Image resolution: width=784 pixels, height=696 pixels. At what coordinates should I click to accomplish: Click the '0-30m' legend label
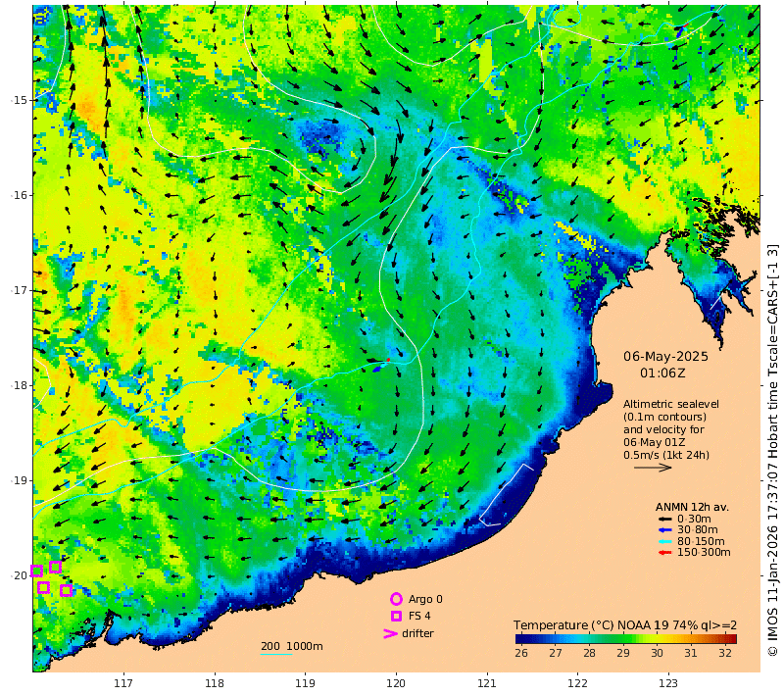[694, 519]
